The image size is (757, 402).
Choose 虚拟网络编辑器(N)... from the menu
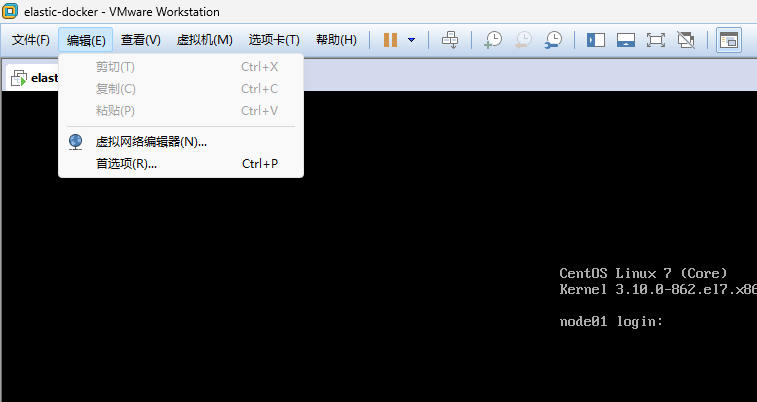(x=181, y=142)
